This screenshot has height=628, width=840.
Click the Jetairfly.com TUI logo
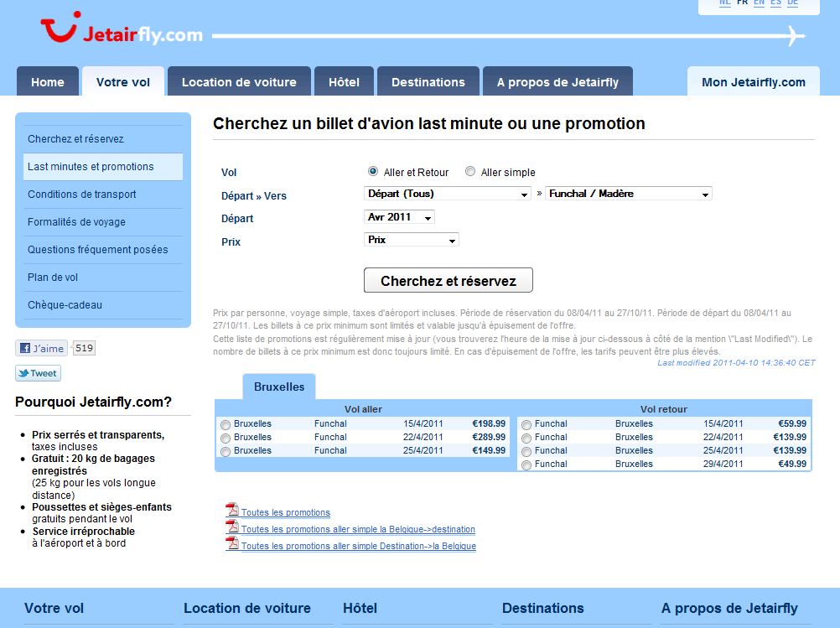click(x=122, y=28)
